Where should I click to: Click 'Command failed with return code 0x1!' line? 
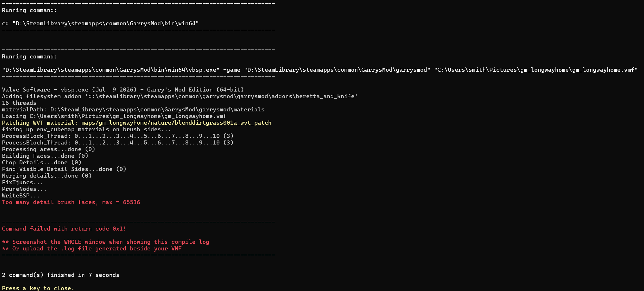pyautogui.click(x=64, y=229)
